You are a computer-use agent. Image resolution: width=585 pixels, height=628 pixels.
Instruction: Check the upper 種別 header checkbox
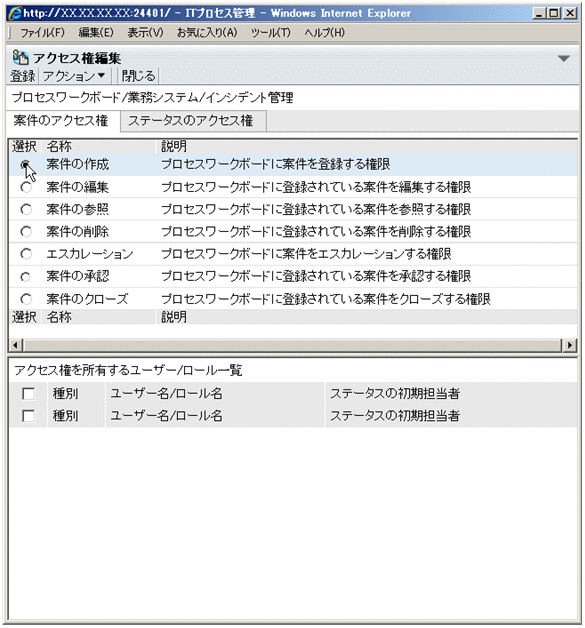click(28, 393)
